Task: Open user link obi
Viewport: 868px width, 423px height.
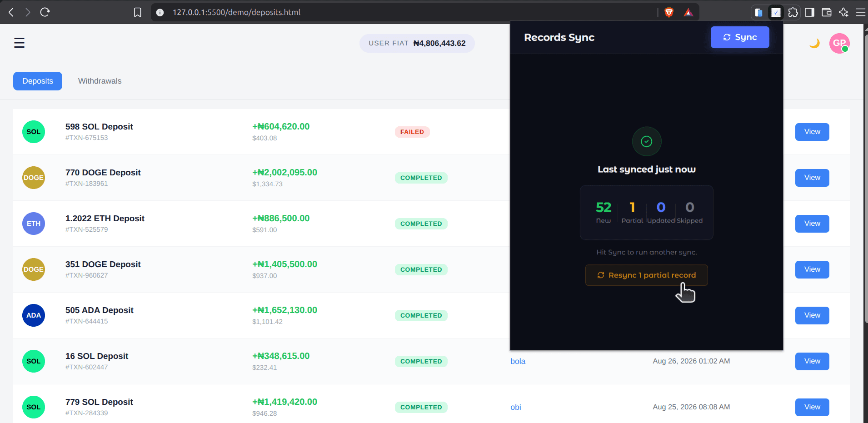Action: 516,407
